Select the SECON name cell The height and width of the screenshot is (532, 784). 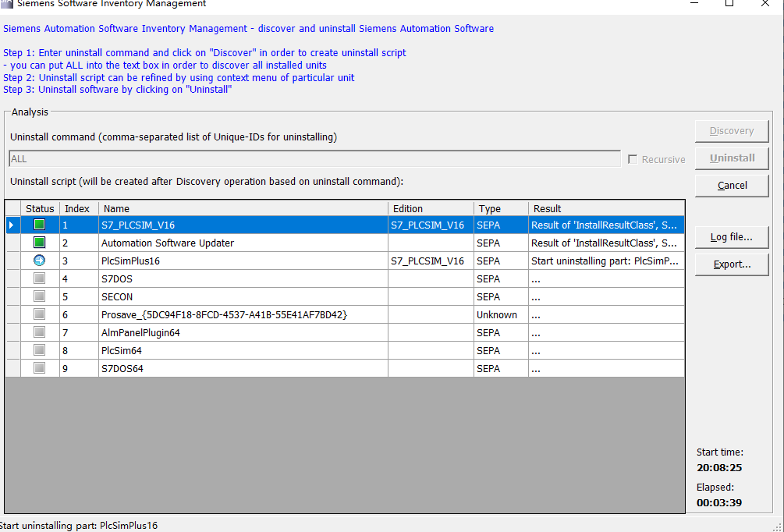[243, 297]
